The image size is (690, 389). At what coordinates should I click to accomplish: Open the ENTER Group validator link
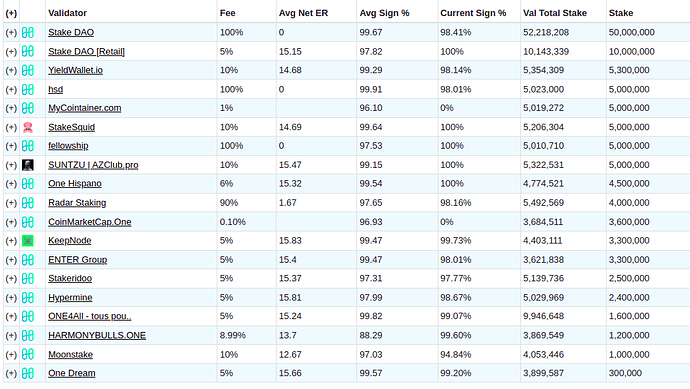(77, 260)
